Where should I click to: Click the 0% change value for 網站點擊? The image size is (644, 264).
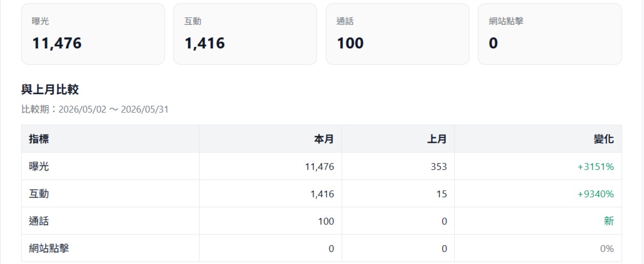tap(607, 249)
